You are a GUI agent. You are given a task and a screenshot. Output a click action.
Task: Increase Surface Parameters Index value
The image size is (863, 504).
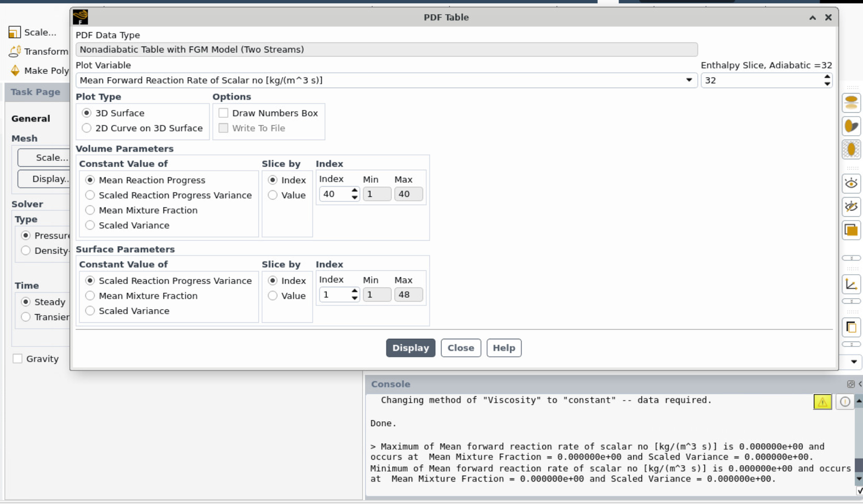click(x=355, y=291)
